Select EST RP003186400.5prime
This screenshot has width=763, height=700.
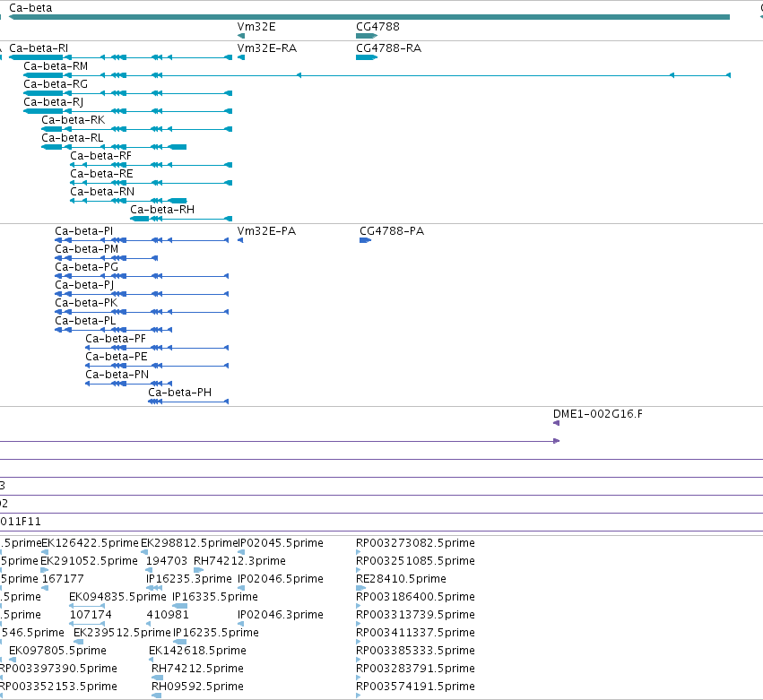[415, 597]
